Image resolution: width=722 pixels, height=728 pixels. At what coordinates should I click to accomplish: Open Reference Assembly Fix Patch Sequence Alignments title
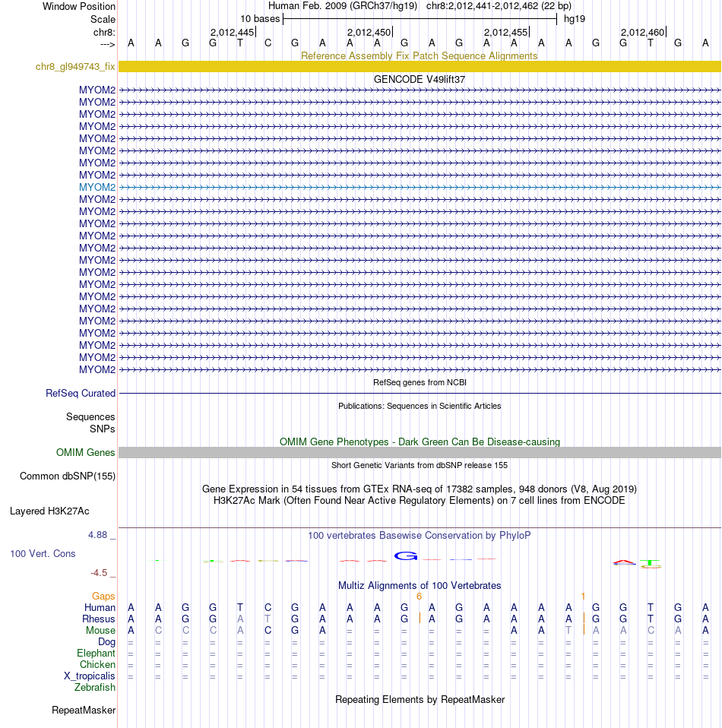[x=420, y=55]
